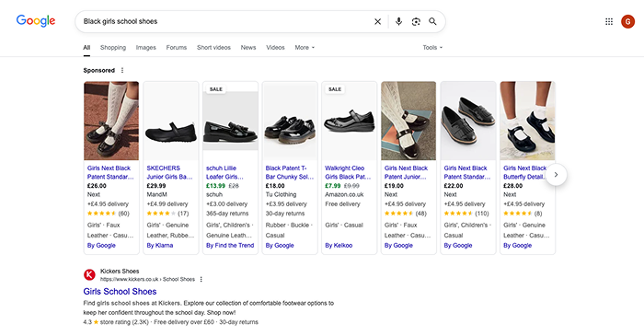Image resolution: width=644 pixels, height=336 pixels.
Task: Open Black Patent T-Bar Chunky Sole link
Action: click(x=290, y=172)
